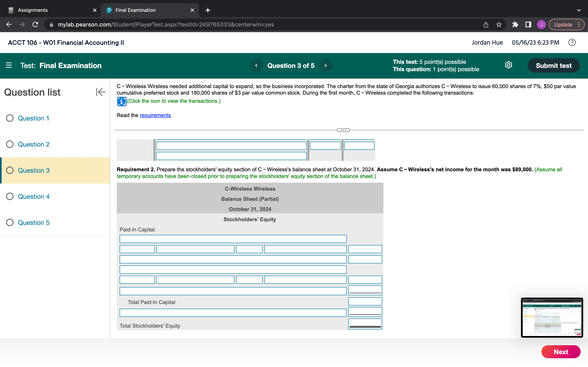This screenshot has width=588, height=367.
Task: Select the Question 1 radio circle
Action: [x=10, y=118]
